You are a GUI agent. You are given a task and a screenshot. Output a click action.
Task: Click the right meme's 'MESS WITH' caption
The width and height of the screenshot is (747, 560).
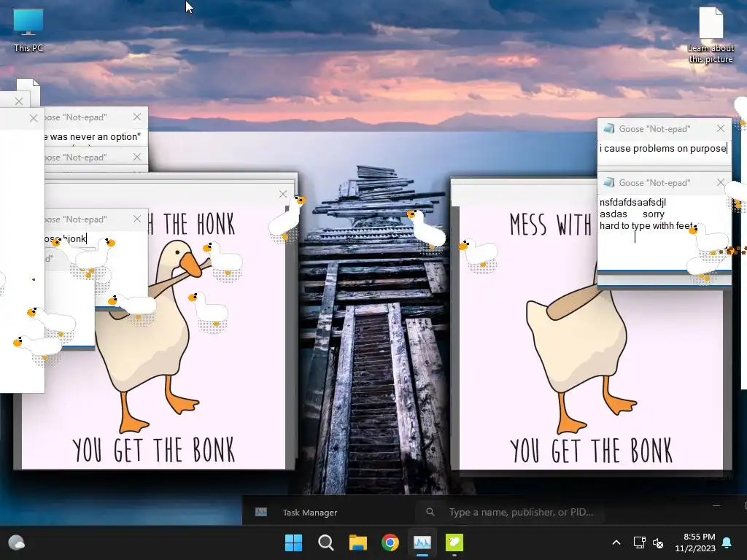coord(550,225)
